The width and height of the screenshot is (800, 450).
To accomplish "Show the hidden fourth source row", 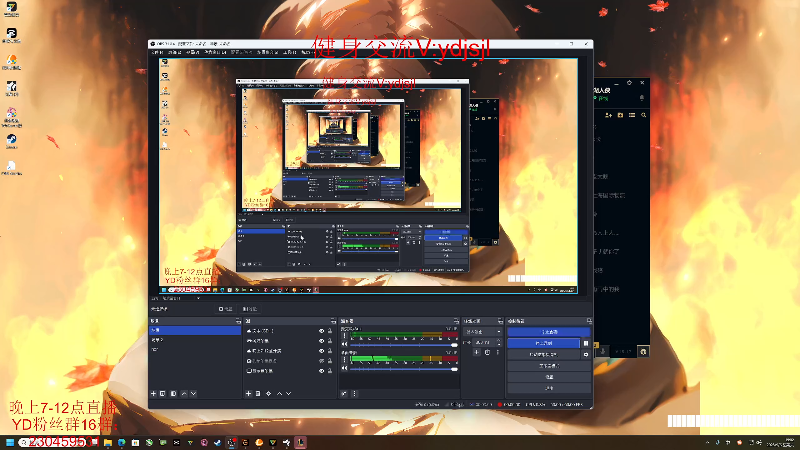I will coord(321,361).
